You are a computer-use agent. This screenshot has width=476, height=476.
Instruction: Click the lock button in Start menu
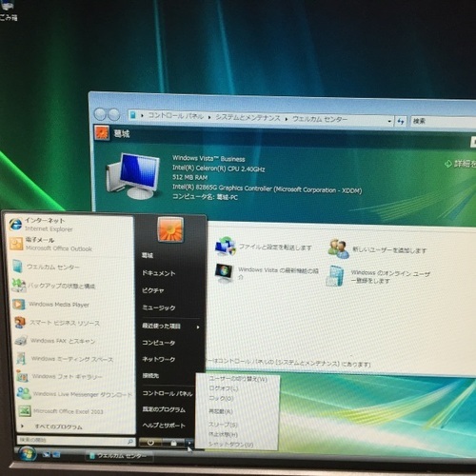[173, 443]
